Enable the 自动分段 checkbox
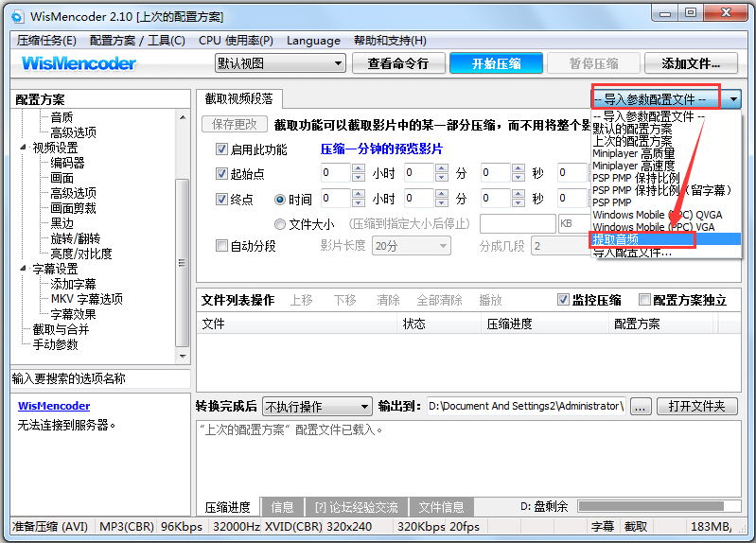This screenshot has width=756, height=543. tap(221, 245)
